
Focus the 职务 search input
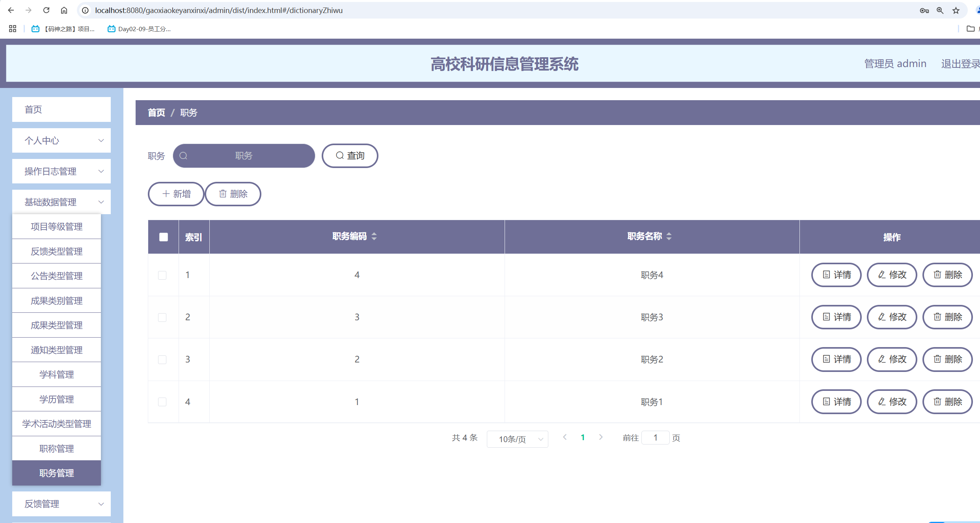click(244, 156)
